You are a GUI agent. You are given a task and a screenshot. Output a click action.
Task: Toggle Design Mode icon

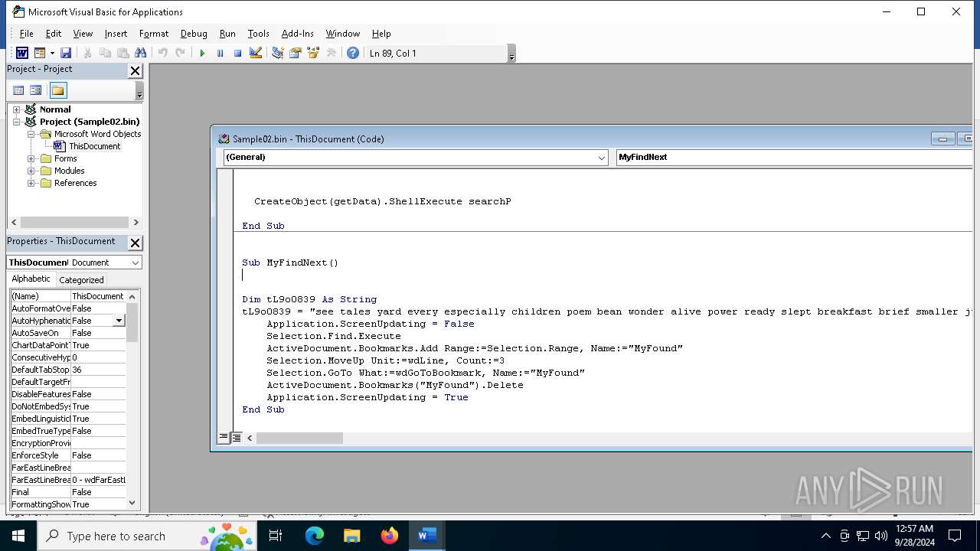(x=256, y=53)
